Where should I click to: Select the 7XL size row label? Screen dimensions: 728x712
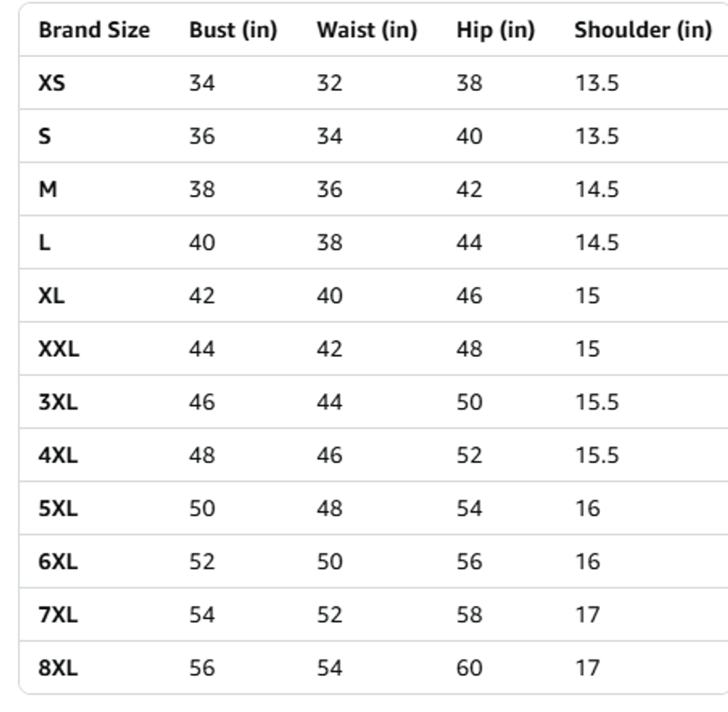pyautogui.click(x=58, y=614)
